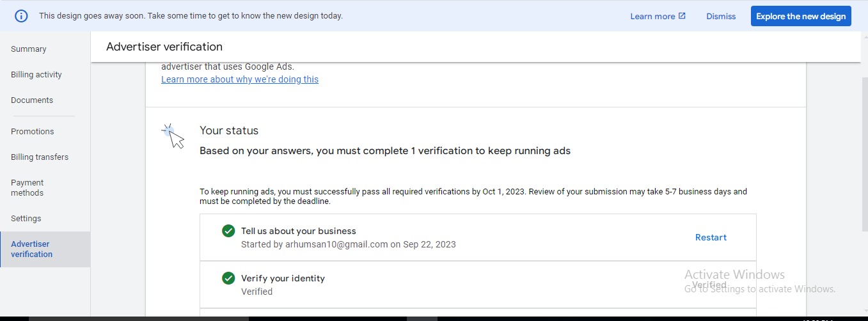Restart the Tell us about your business step
The height and width of the screenshot is (321, 868).
coord(711,237)
